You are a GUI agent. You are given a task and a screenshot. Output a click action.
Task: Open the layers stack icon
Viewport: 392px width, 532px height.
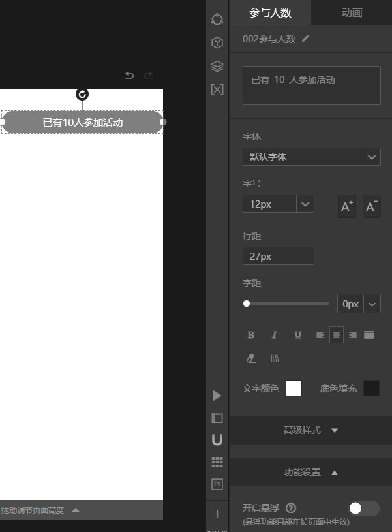pos(217,66)
